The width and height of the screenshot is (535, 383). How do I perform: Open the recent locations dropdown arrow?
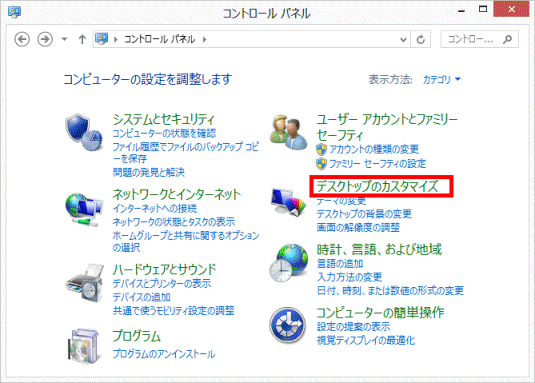click(x=64, y=39)
